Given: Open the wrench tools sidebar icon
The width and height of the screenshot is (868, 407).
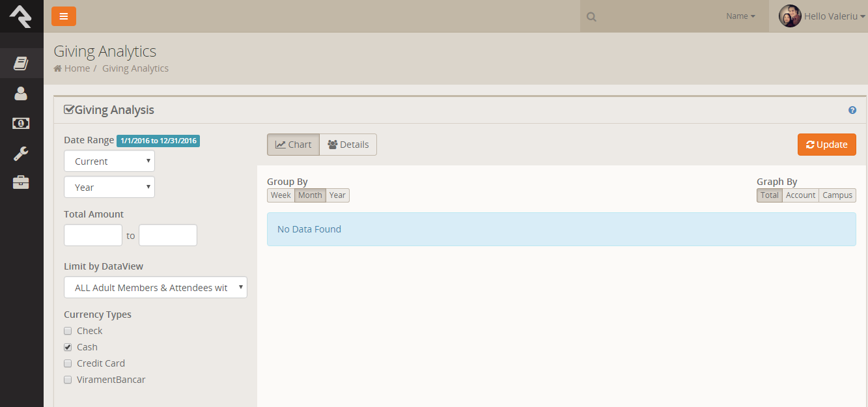Looking at the screenshot, I should (21, 154).
